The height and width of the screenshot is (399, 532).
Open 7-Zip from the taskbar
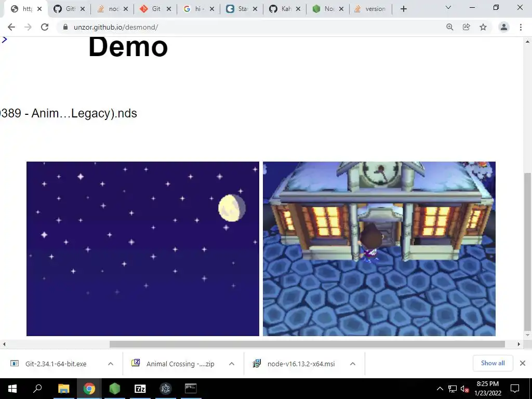tap(140, 389)
